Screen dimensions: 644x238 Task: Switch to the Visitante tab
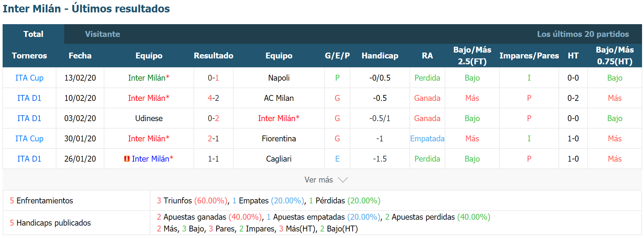tap(102, 34)
